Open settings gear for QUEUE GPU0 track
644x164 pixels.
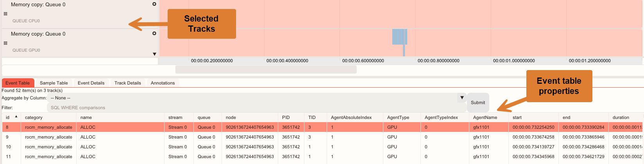tap(154, 33)
